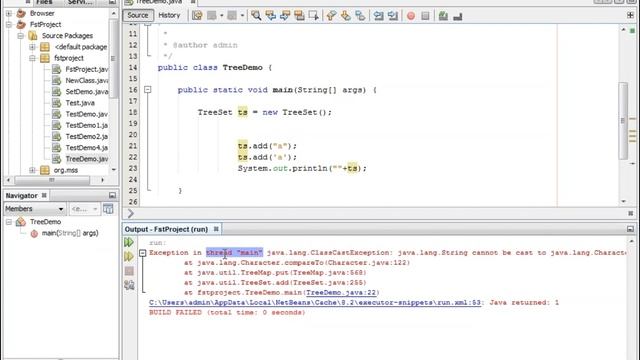Switch to the Files tab
The image size is (640, 360).
coord(44,2)
